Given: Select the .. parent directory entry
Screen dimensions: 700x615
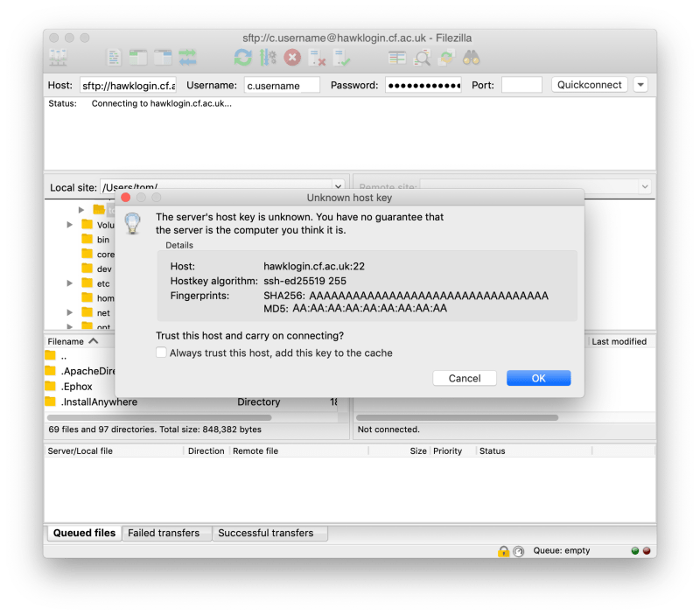Looking at the screenshot, I should pyautogui.click(x=63, y=357).
